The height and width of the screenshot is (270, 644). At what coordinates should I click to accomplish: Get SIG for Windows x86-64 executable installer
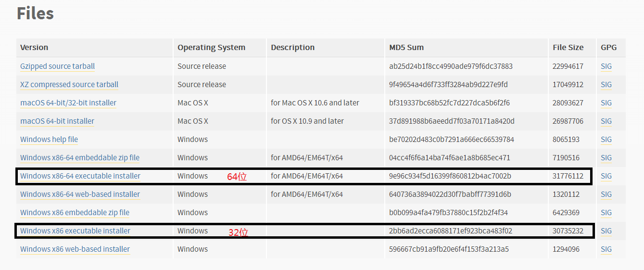[x=606, y=176]
